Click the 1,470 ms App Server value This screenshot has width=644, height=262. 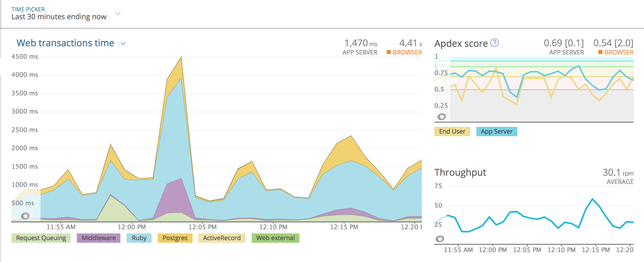(361, 43)
